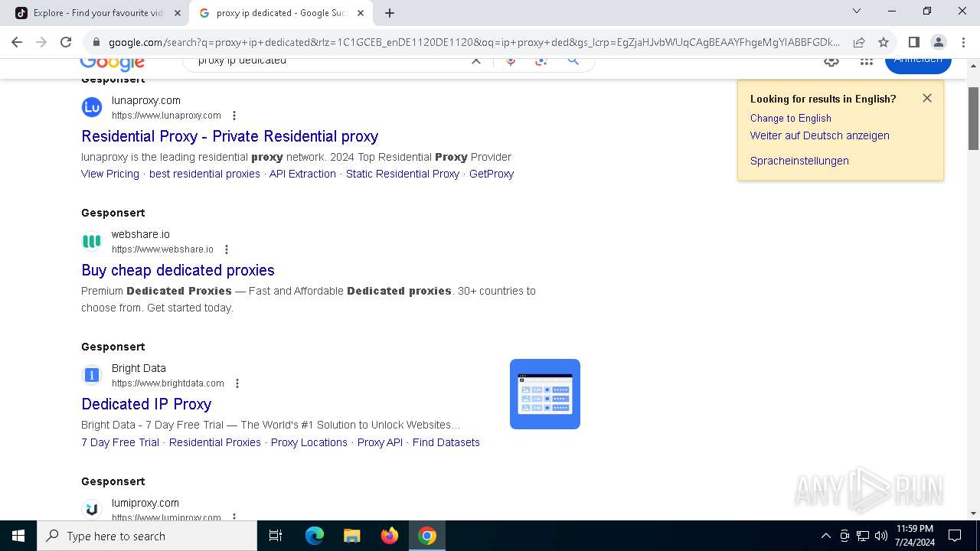The width and height of the screenshot is (980, 551).
Task: Launch Firefox from taskbar
Action: tap(390, 536)
